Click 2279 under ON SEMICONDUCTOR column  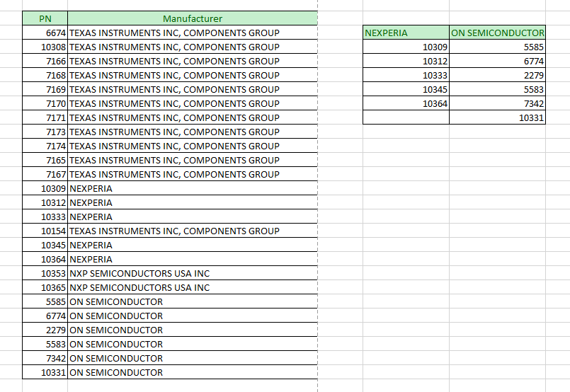pos(497,75)
